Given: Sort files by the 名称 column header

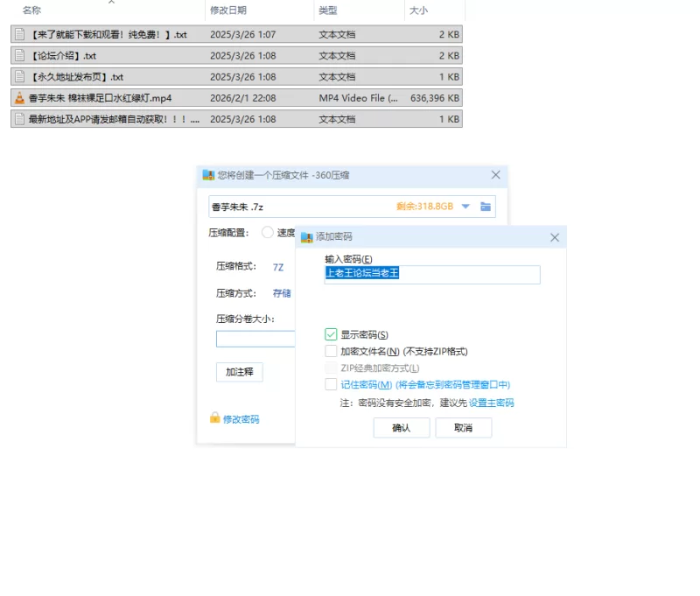Looking at the screenshot, I should tap(31, 11).
